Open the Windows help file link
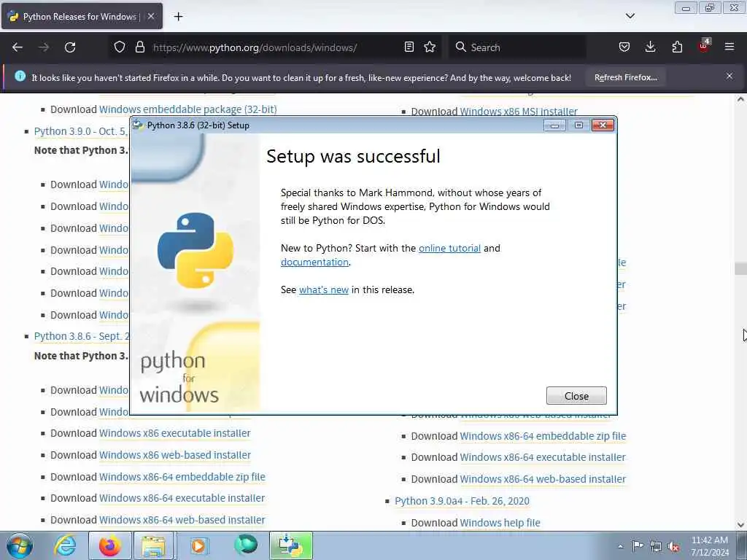The image size is (747, 560). point(500,522)
